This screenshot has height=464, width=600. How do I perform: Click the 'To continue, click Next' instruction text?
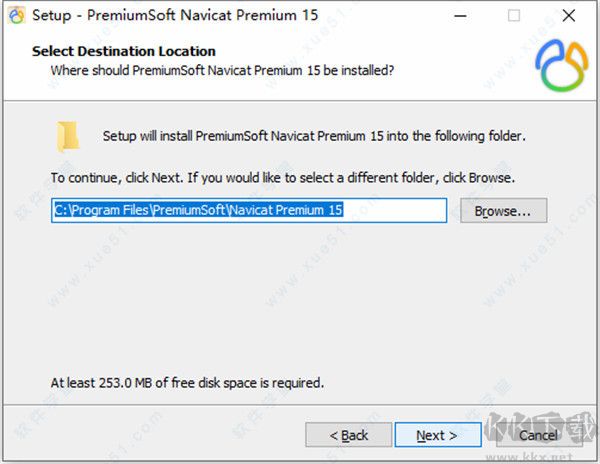click(x=283, y=178)
